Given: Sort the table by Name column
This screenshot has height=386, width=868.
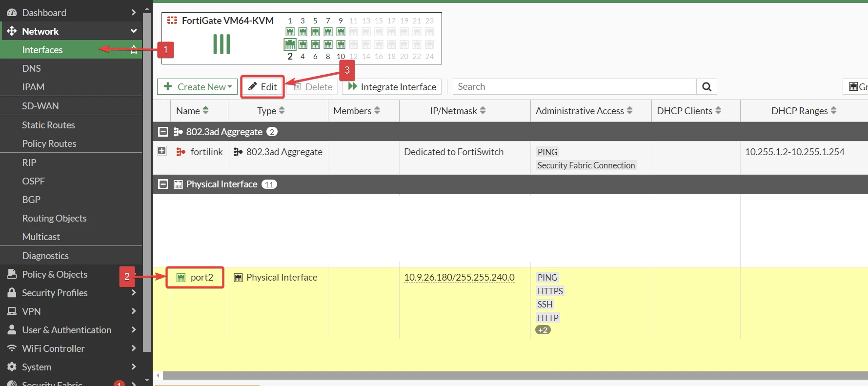Looking at the screenshot, I should (205, 111).
